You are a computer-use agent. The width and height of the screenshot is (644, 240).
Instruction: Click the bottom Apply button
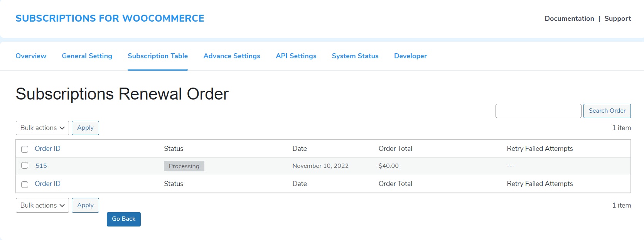click(85, 205)
